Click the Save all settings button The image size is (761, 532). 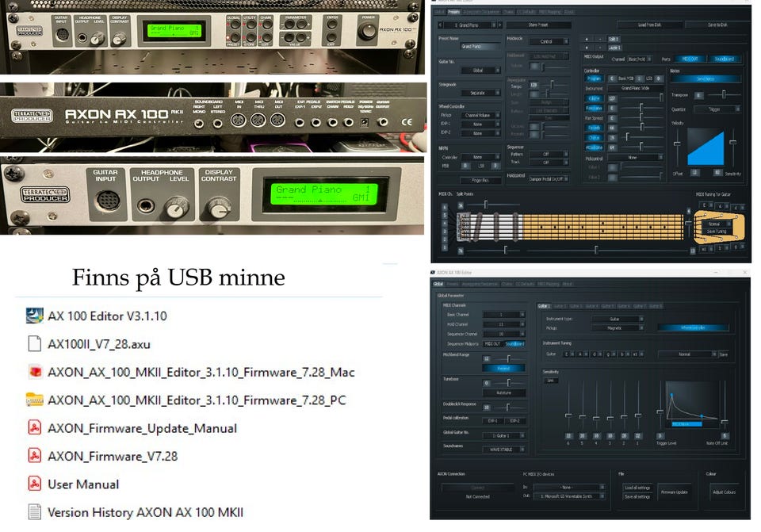tap(637, 496)
